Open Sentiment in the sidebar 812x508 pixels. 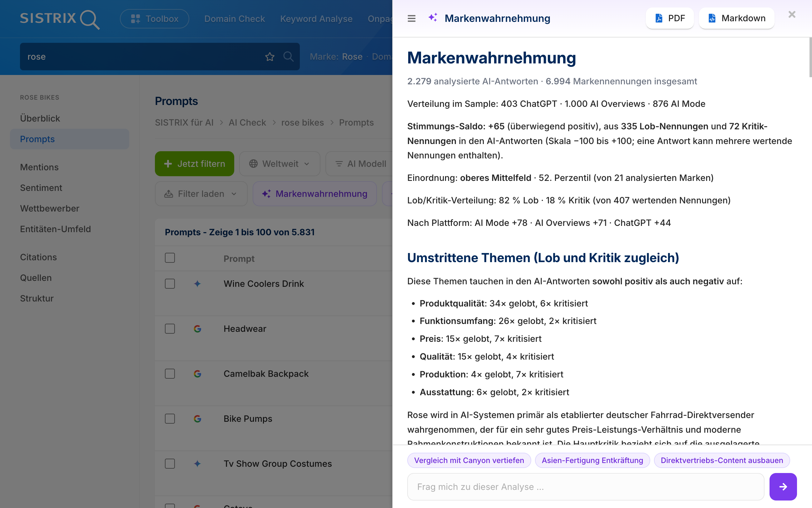click(70, 188)
